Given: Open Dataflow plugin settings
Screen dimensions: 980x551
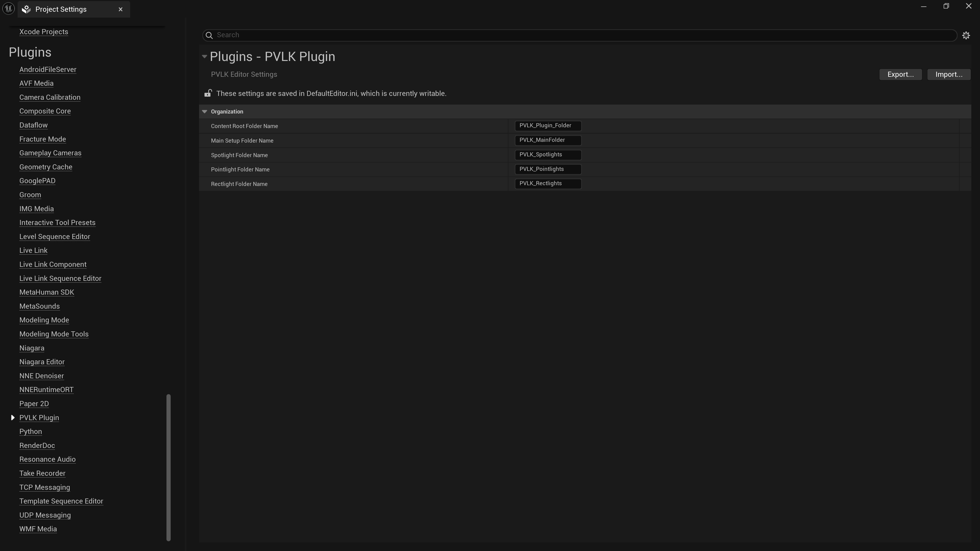Looking at the screenshot, I should 33,125.
